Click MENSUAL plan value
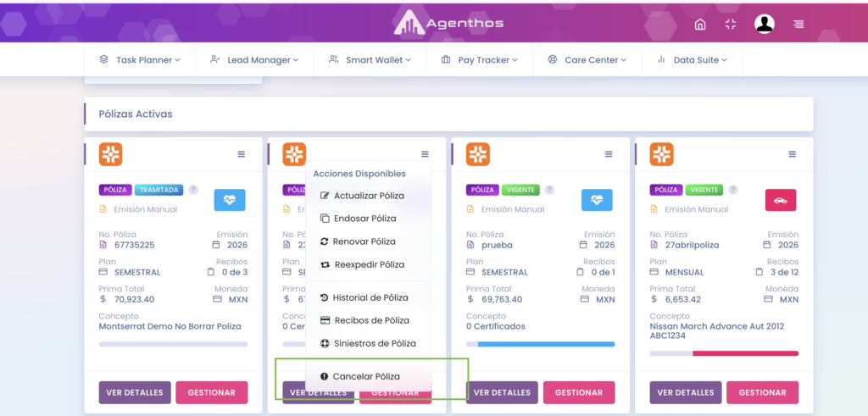 point(684,272)
